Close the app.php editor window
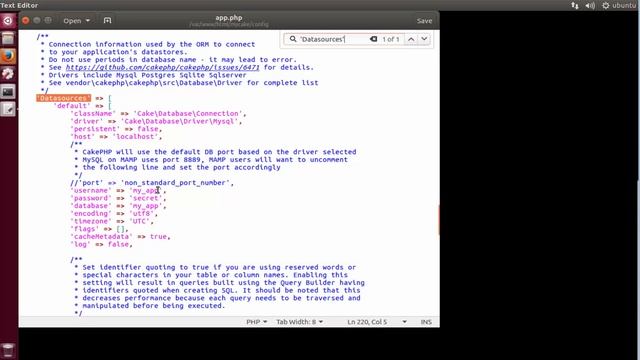The width and height of the screenshot is (640, 360). point(25,20)
